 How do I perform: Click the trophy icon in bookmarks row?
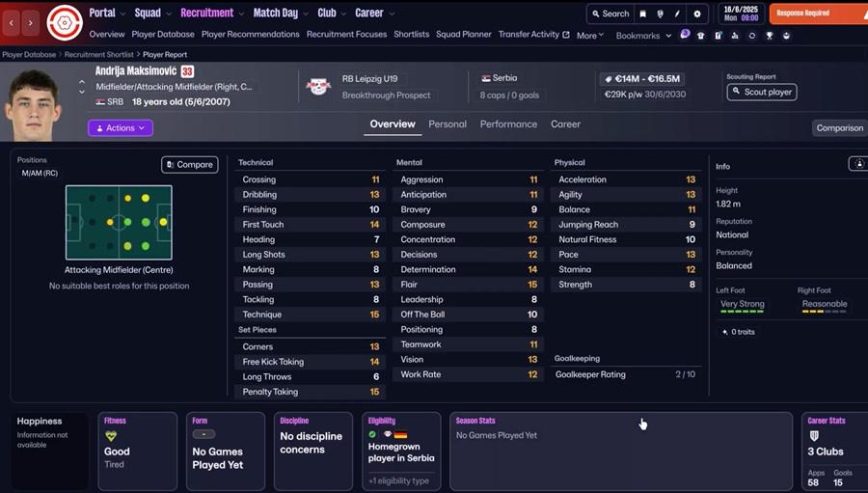(x=769, y=36)
